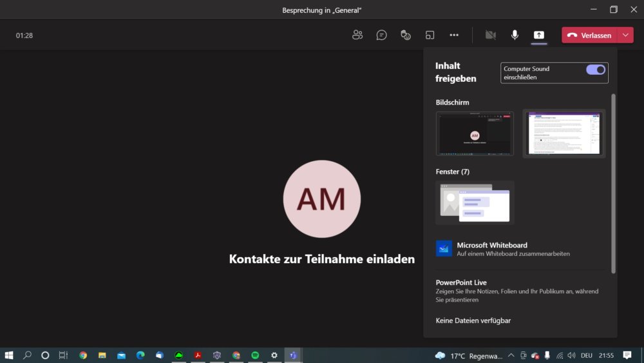This screenshot has width=644, height=363.
Task: Select the Microsoft Whiteboard title text
Action: pos(492,245)
